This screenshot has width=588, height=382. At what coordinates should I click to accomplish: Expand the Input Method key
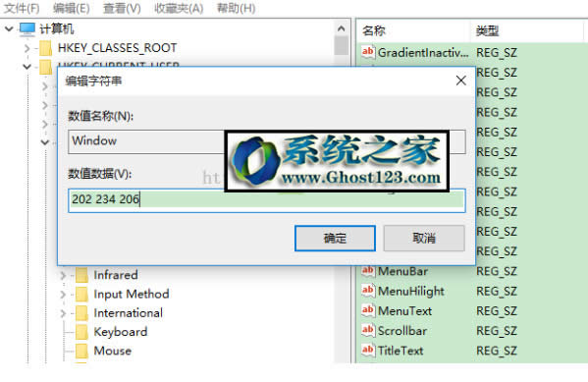(x=63, y=295)
